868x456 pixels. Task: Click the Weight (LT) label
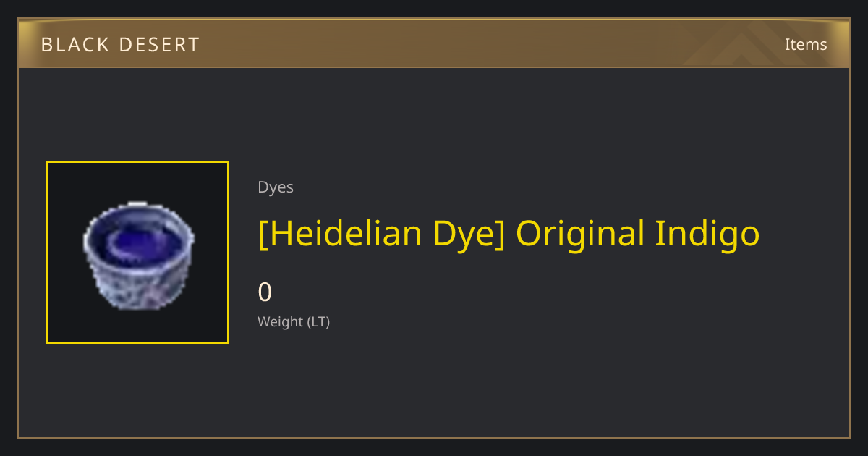tap(294, 322)
